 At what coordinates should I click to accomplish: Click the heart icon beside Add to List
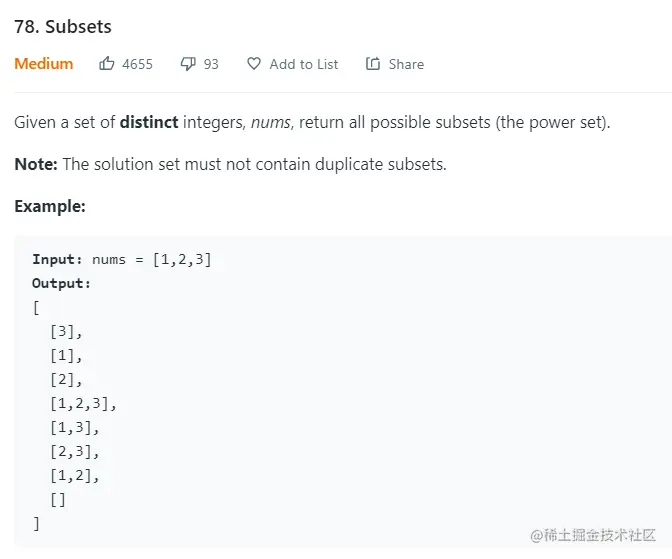click(254, 64)
